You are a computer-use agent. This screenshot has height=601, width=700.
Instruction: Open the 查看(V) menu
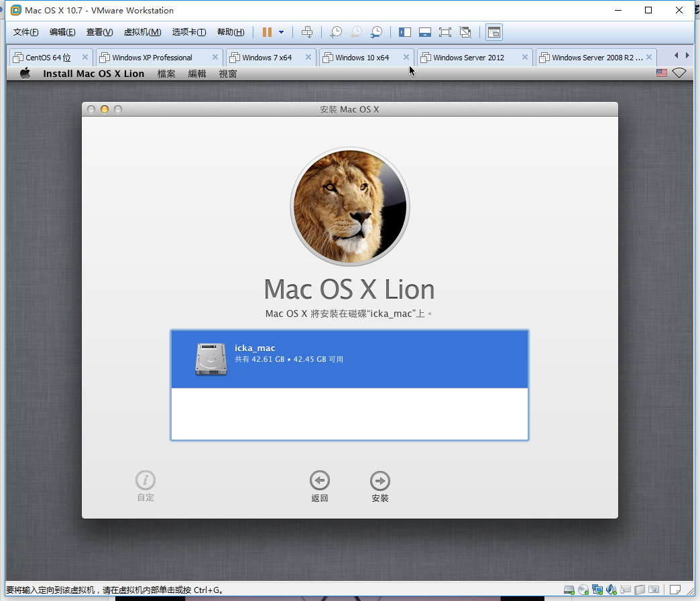99,32
